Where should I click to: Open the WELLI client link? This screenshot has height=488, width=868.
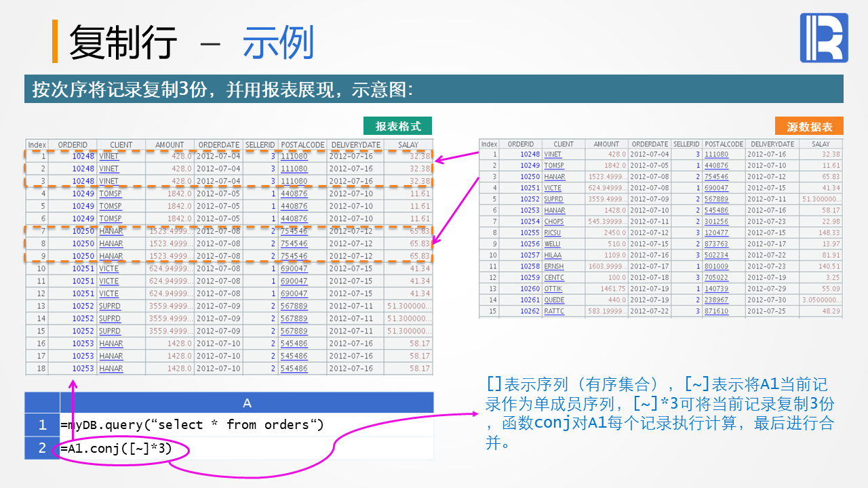[x=553, y=244]
